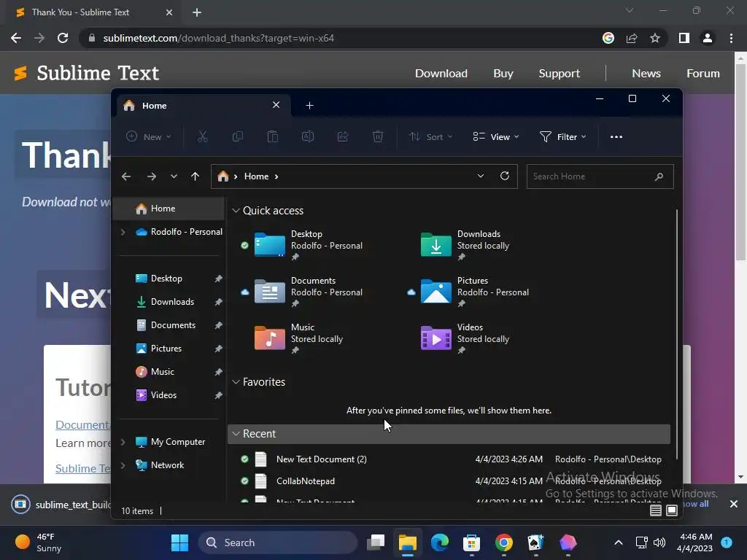Collapse the Favorites section

[236, 382]
